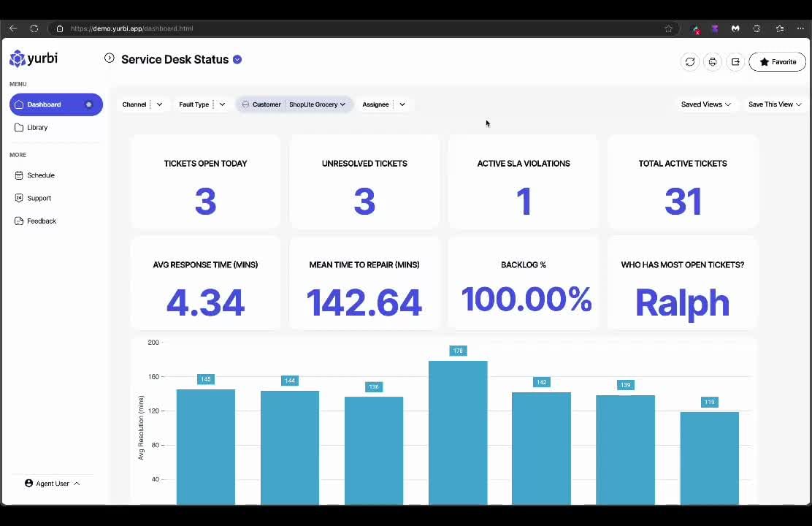812x526 pixels.
Task: Click the Favorite button
Action: coord(778,62)
